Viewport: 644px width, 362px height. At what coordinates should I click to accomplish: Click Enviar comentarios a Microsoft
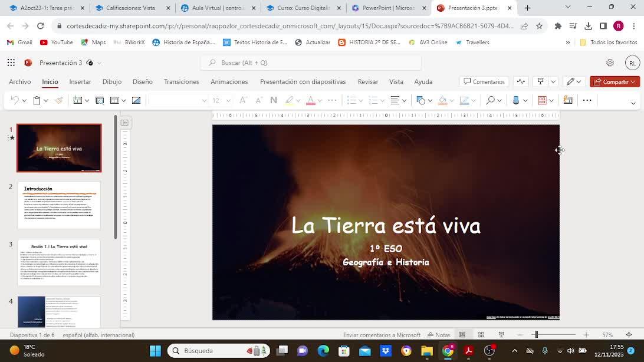[382, 335]
